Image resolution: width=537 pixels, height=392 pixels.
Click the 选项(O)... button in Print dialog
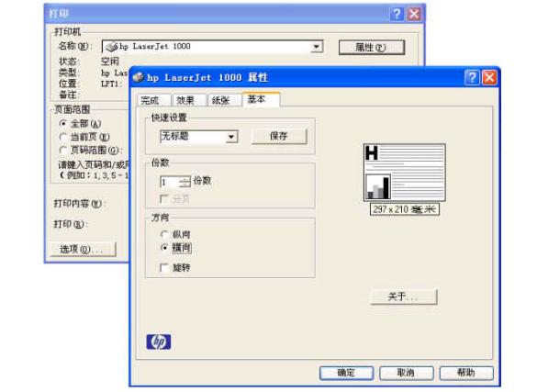[x=84, y=249]
